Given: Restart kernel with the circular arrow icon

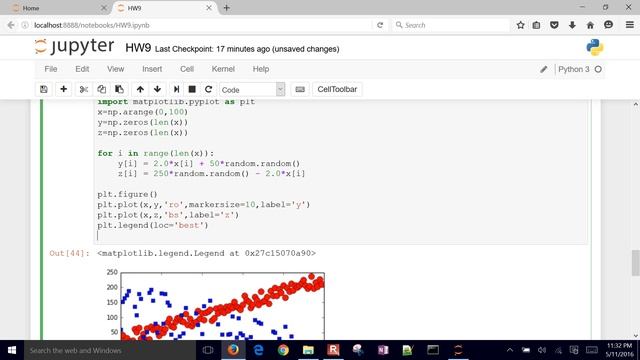Looking at the screenshot, I should (208, 89).
